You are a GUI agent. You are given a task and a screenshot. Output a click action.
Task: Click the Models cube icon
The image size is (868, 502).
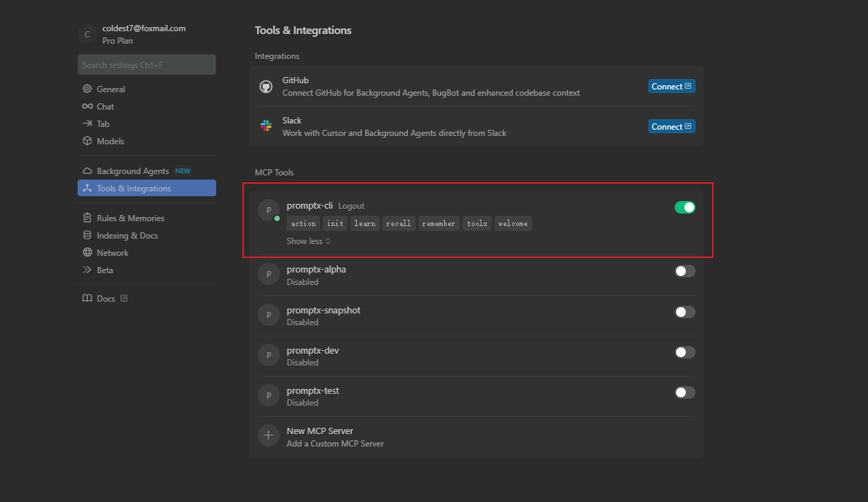coord(87,141)
